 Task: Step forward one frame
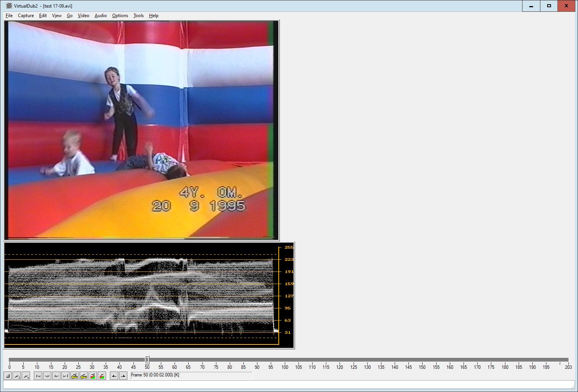point(56,376)
